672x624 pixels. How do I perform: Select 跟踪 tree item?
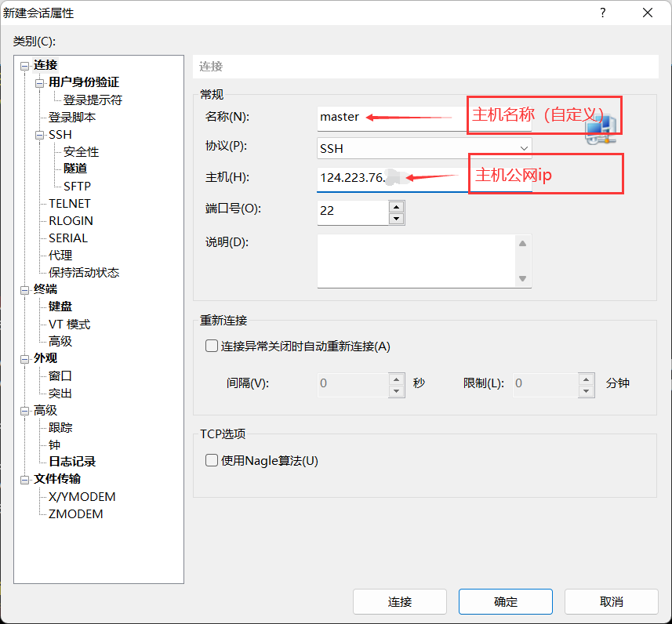point(60,428)
